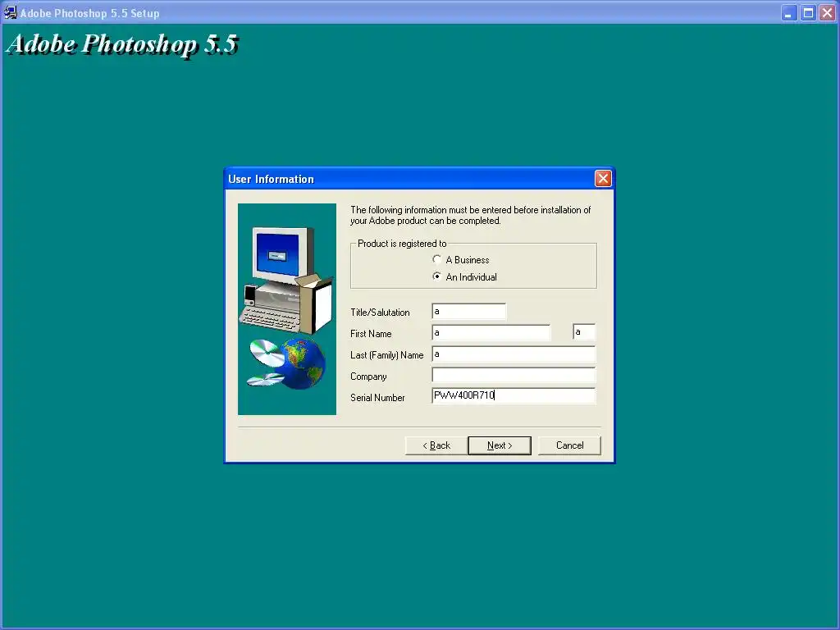840x630 pixels.
Task: Click the small initial field beside First Name
Action: coord(584,332)
